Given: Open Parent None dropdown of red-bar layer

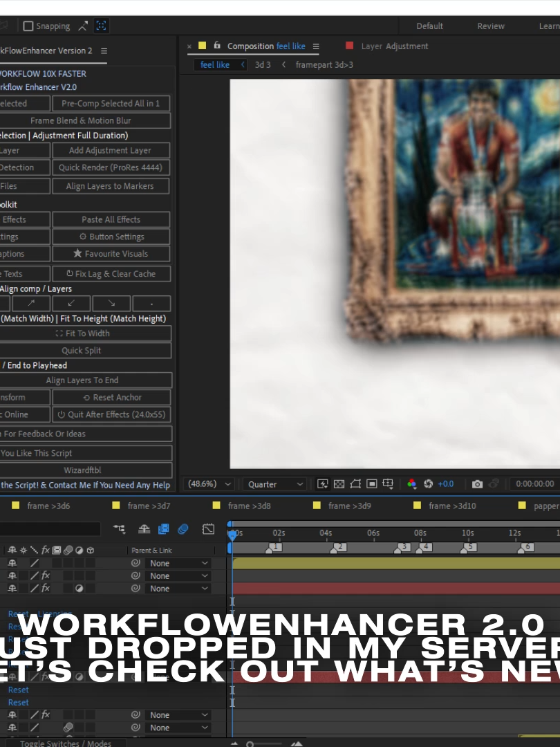Looking at the screenshot, I should 178,589.
